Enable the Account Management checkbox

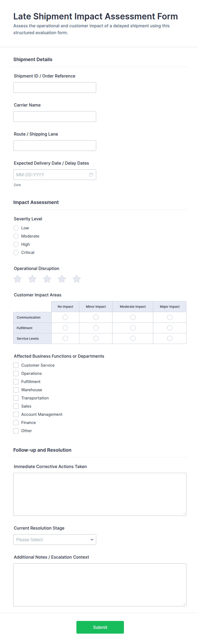(x=16, y=414)
